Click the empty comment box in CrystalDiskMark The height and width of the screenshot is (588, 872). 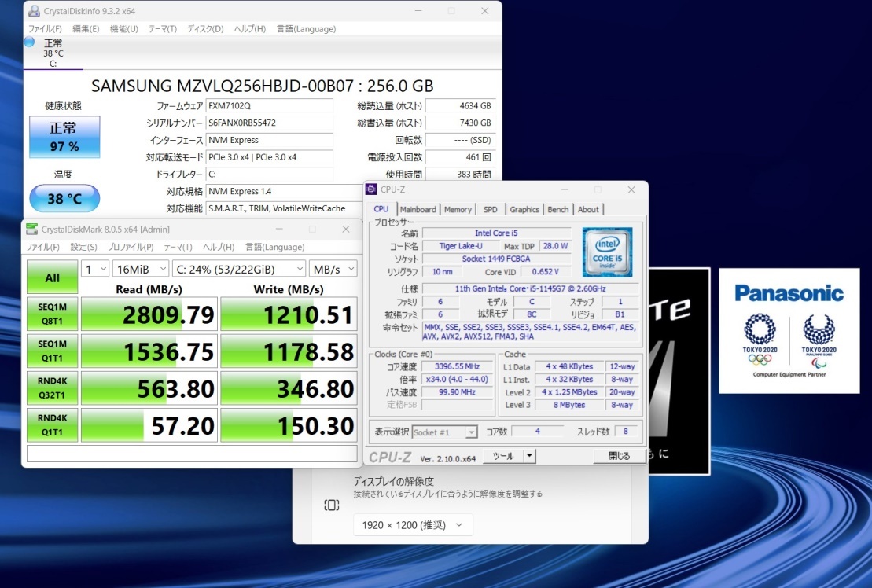pyautogui.click(x=192, y=454)
